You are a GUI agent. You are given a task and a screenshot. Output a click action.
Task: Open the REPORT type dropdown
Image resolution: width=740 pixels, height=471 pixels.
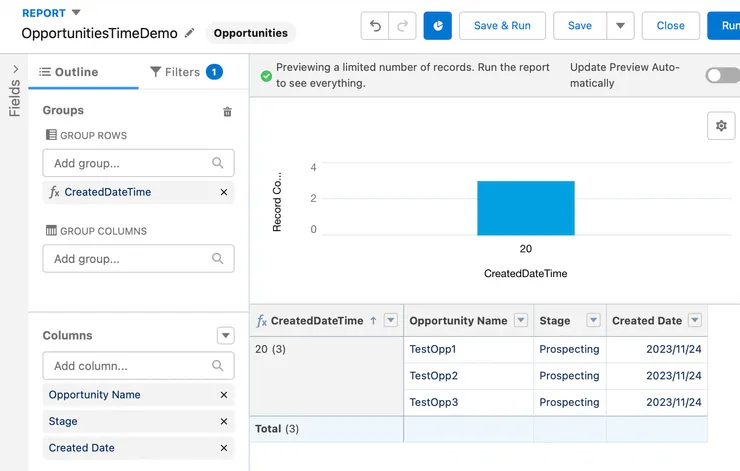click(77, 12)
